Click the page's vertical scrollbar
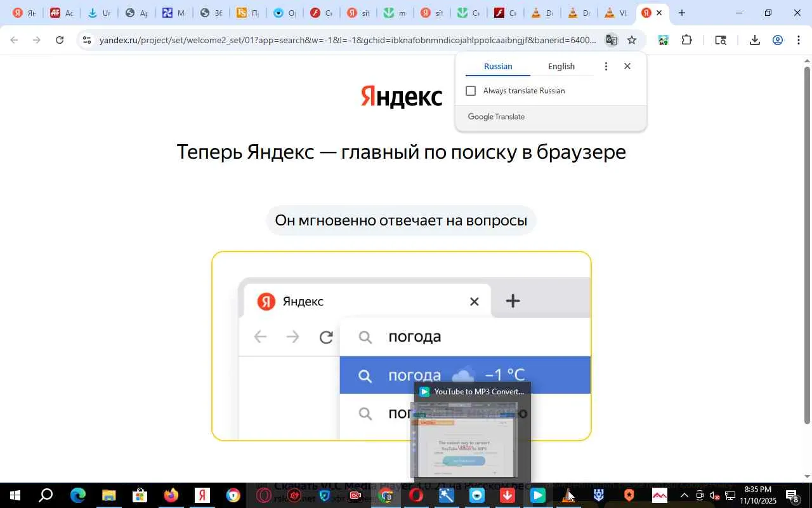Image resolution: width=812 pixels, height=508 pixels. click(807, 244)
